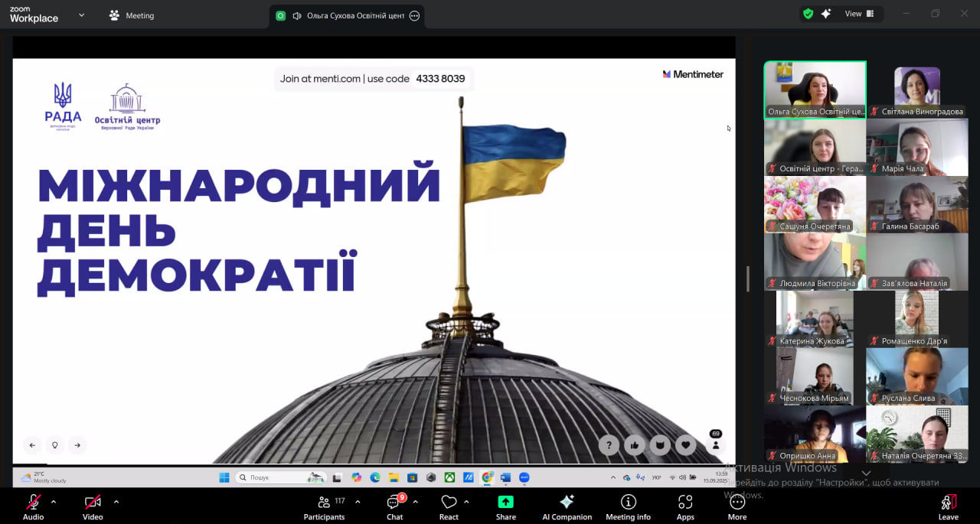Select Світлана Виноградова video thumbnail
This screenshot has width=980, height=524.
917,90
